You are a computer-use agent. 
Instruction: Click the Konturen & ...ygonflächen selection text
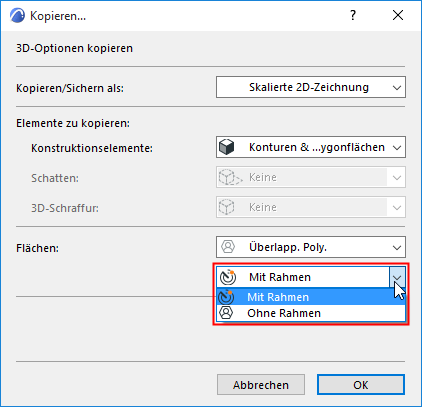(x=317, y=147)
